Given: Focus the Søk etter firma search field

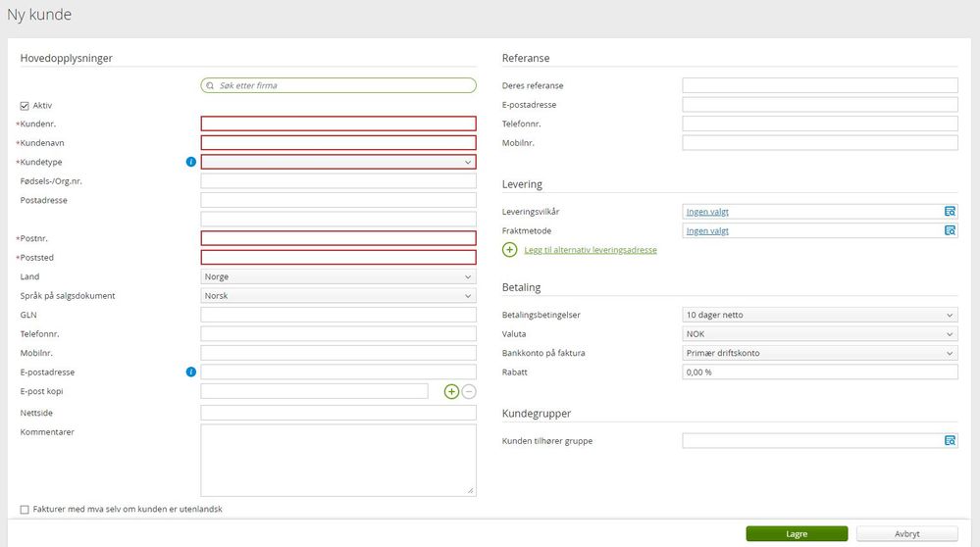Looking at the screenshot, I should coord(338,85).
